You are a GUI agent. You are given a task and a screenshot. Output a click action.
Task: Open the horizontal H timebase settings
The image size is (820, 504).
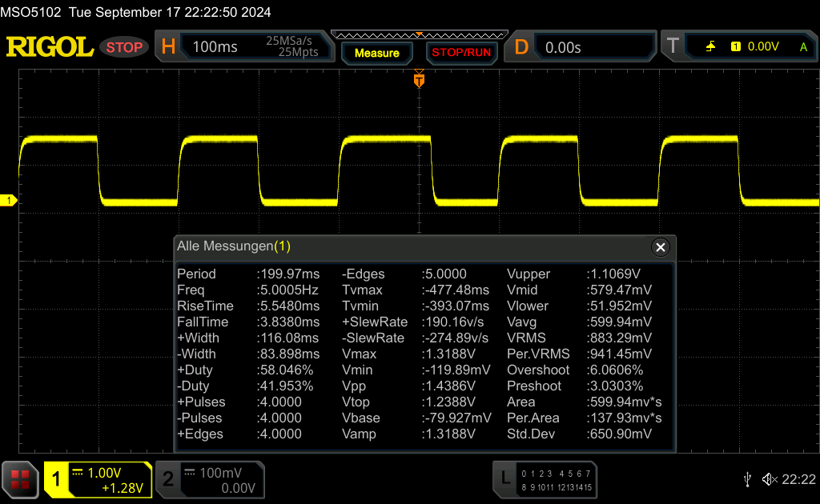pyautogui.click(x=168, y=47)
